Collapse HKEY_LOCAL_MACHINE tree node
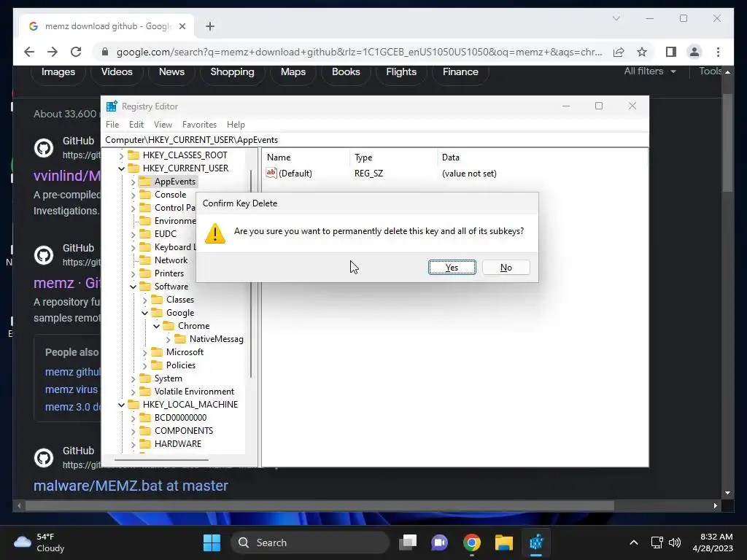Image resolution: width=747 pixels, height=560 pixels. pos(122,405)
